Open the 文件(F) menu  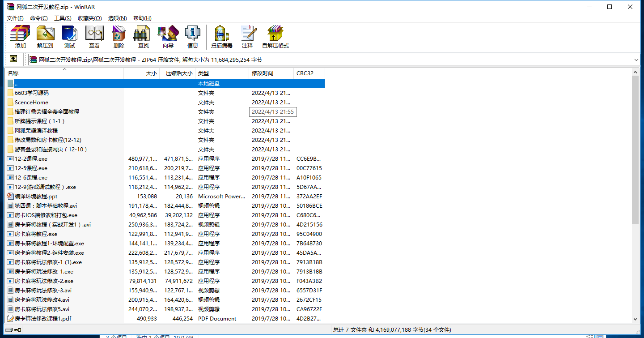point(15,18)
